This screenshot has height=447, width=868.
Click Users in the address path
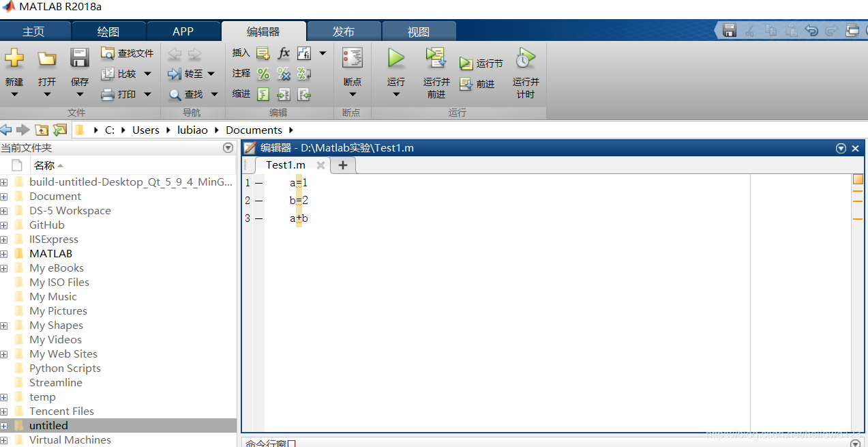click(146, 130)
